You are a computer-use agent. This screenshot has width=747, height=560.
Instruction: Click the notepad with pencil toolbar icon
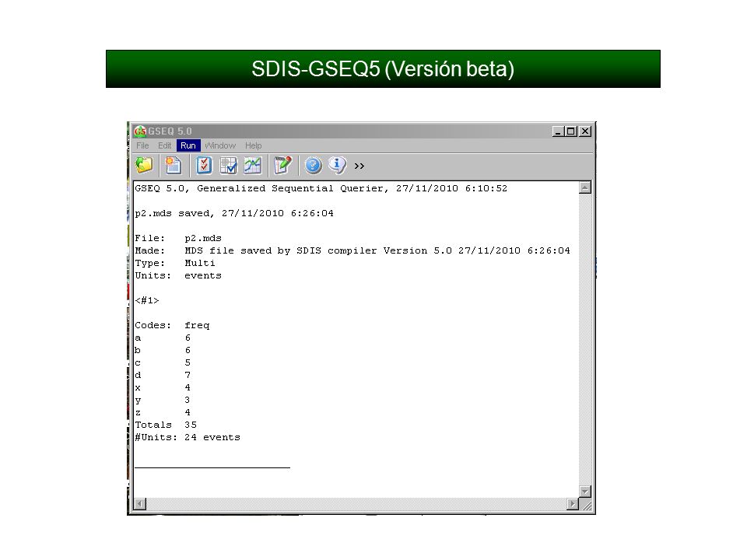[x=282, y=165]
